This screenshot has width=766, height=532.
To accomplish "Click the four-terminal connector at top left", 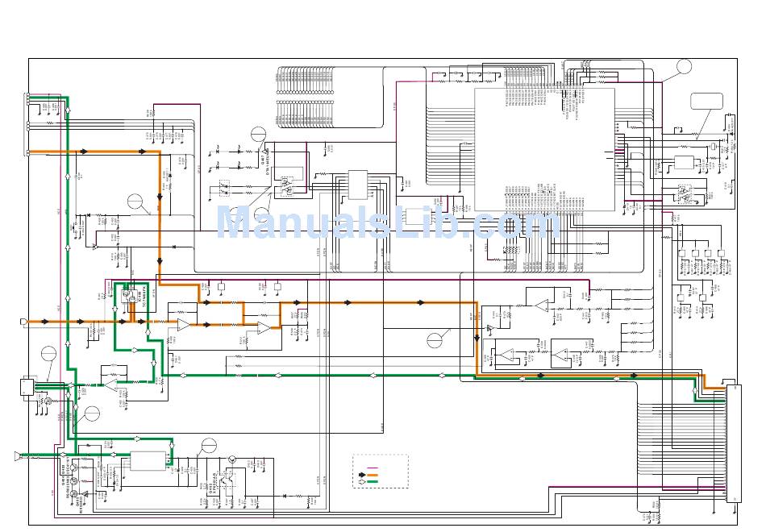I will 27,125.
